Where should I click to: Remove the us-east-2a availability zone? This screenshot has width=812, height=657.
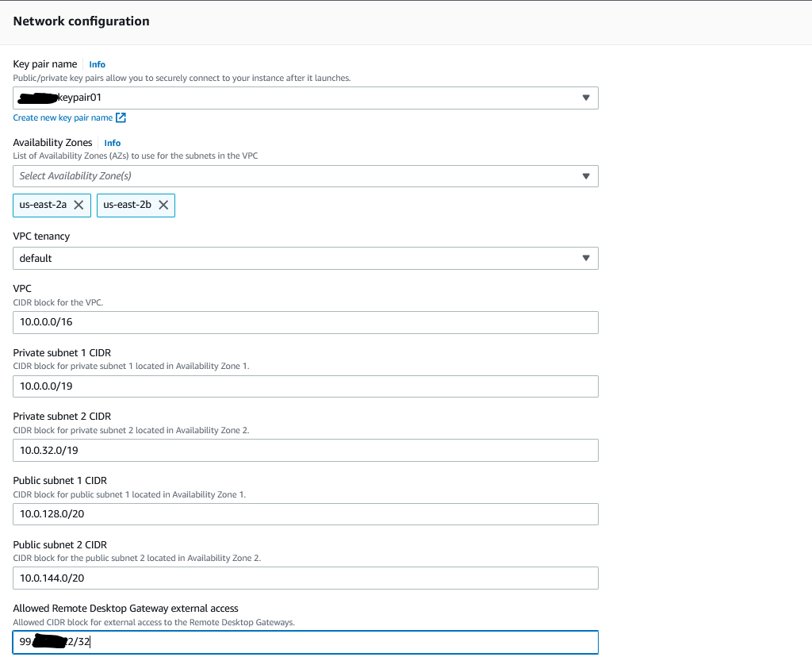[79, 205]
